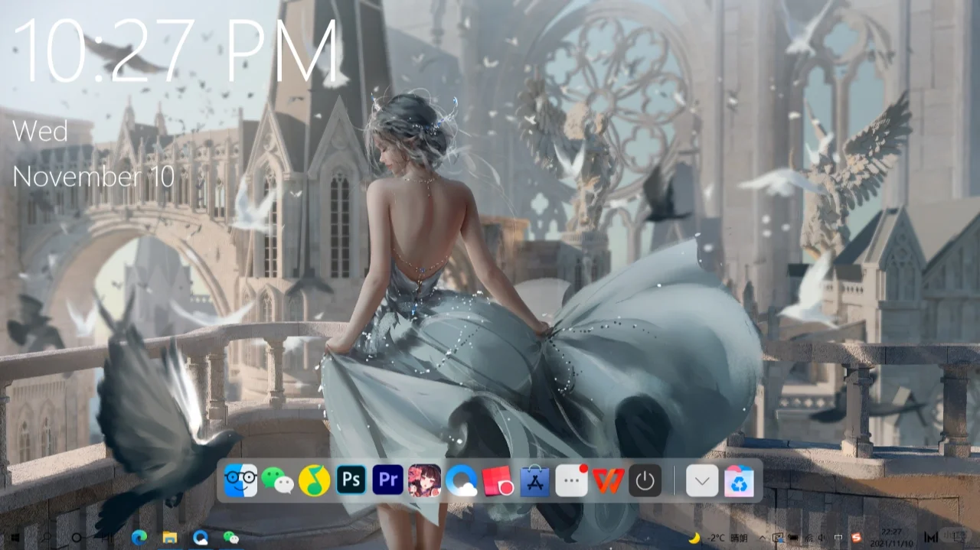This screenshot has height=550, width=980.
Task: Open the yellow QQ Music dock icon
Action: [314, 480]
